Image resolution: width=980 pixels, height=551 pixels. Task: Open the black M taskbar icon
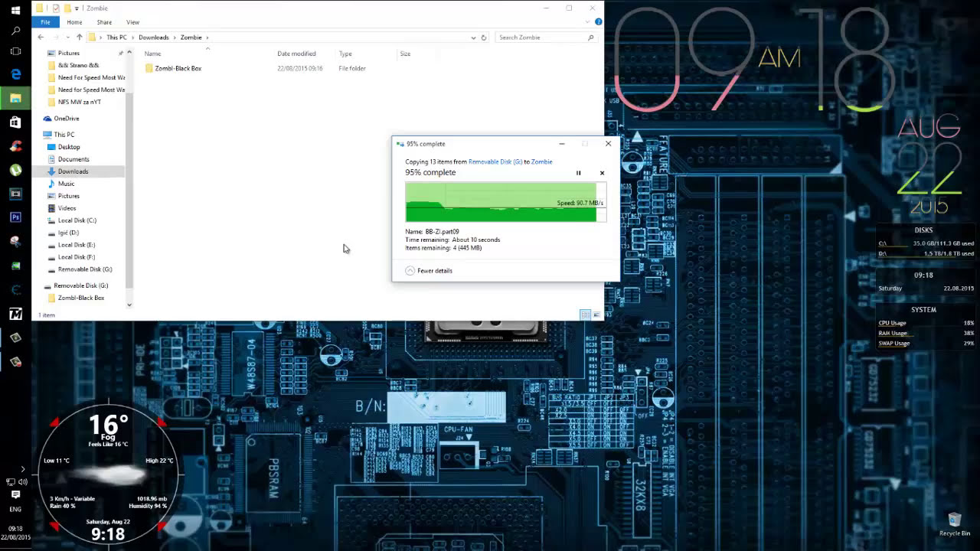(x=15, y=314)
